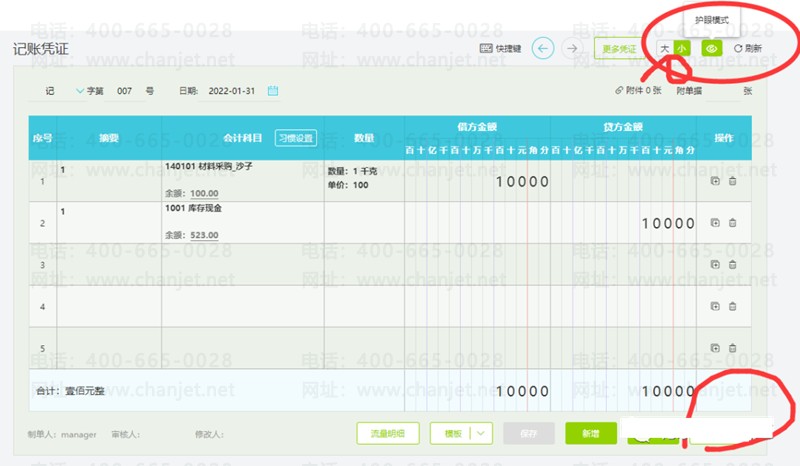The height and width of the screenshot is (466, 800).
Task: Click the green 新增 button
Action: (591, 434)
